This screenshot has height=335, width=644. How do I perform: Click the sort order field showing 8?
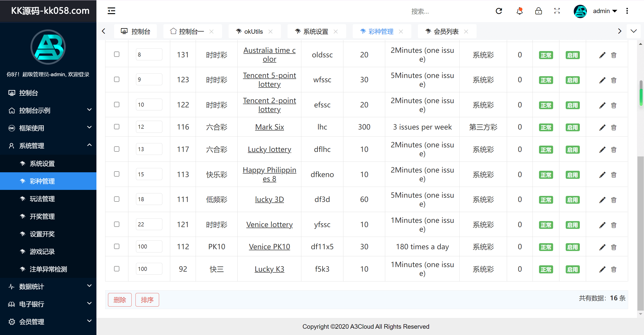[149, 55]
